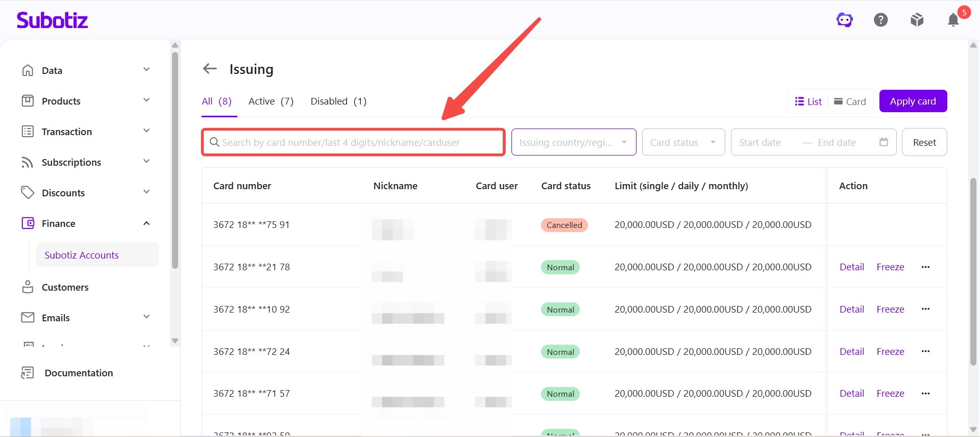Freeze the card ending 10 92

coord(890,309)
